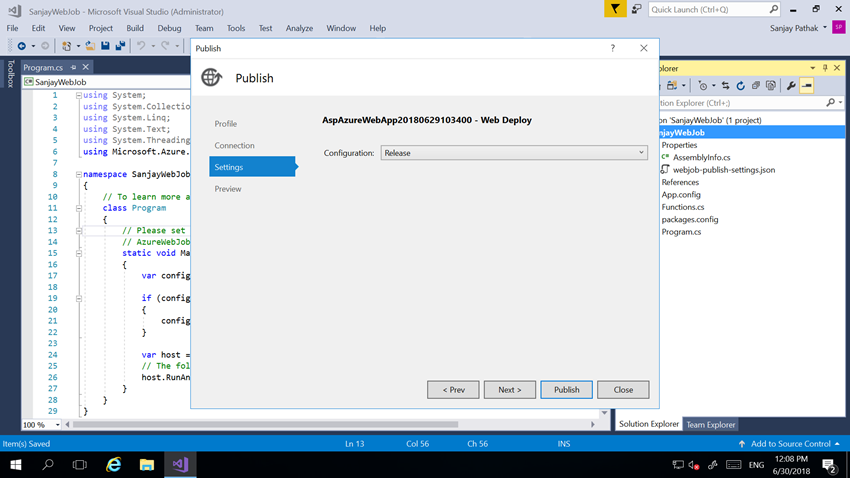Click the Collapse All icon in Solution Explorer
The image size is (850, 478).
click(x=756, y=86)
